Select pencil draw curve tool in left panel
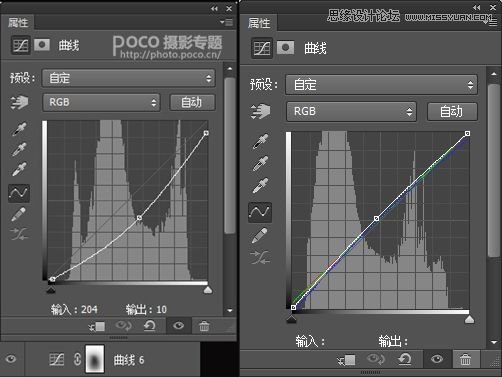Viewport: 502px width, 377px height. (x=19, y=214)
